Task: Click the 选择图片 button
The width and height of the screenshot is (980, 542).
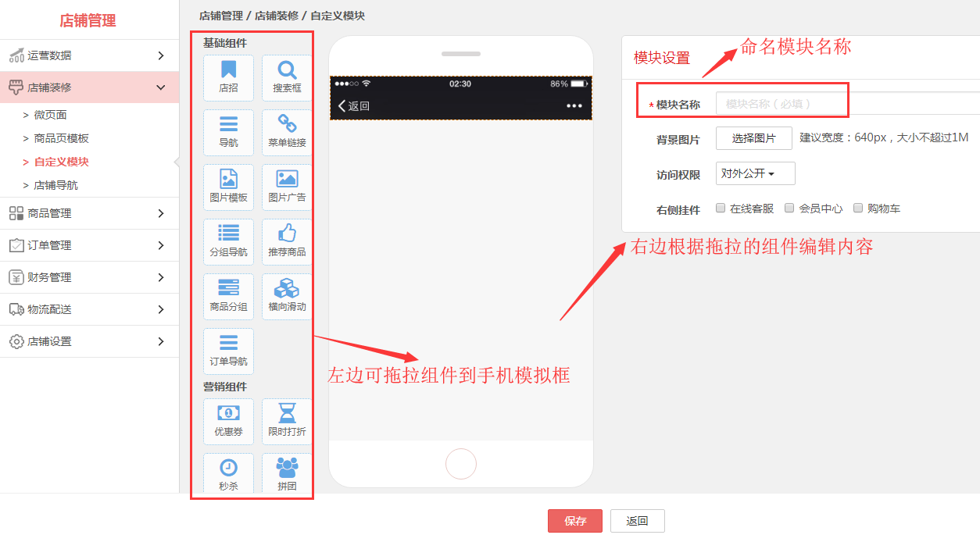Action: click(x=753, y=138)
